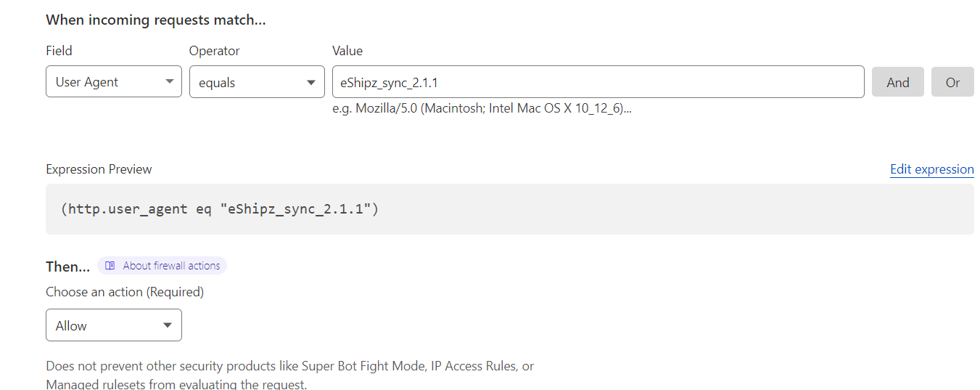Click the Operator column label

tap(215, 51)
